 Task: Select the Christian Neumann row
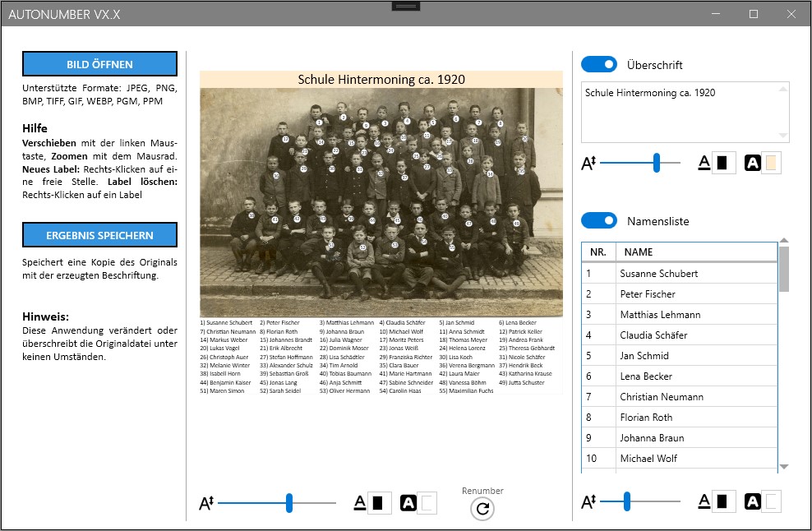680,397
